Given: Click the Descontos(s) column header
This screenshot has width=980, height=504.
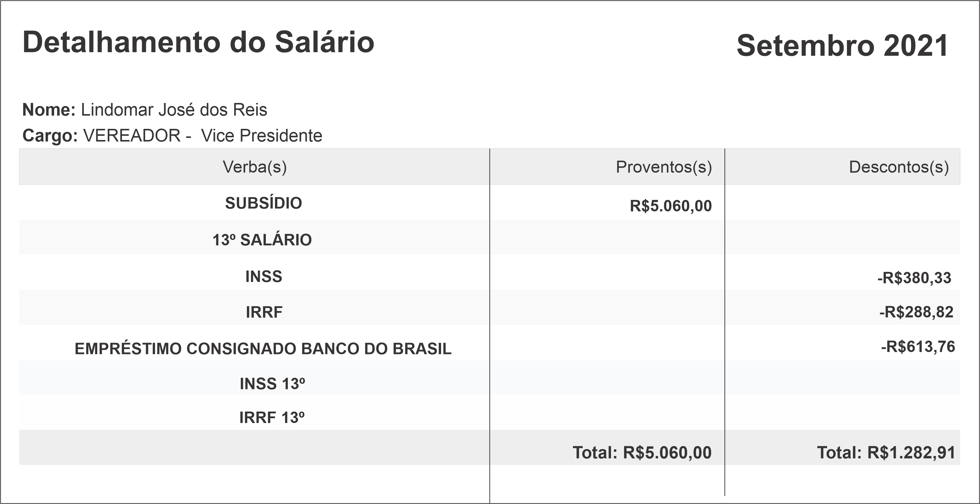Looking at the screenshot, I should (899, 166).
